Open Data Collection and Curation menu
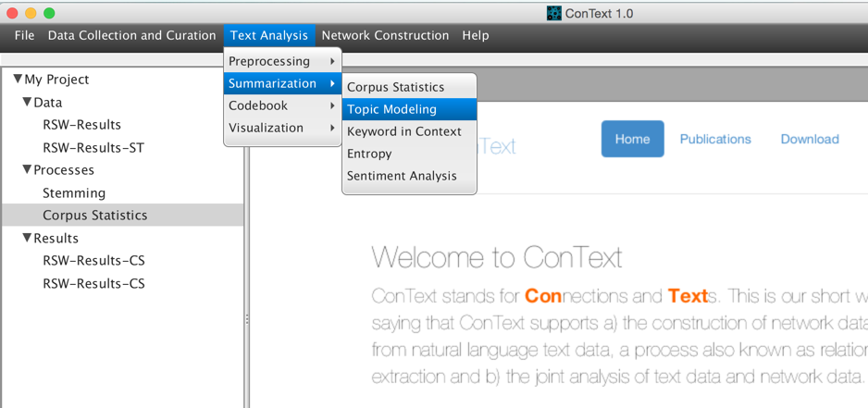 (131, 35)
